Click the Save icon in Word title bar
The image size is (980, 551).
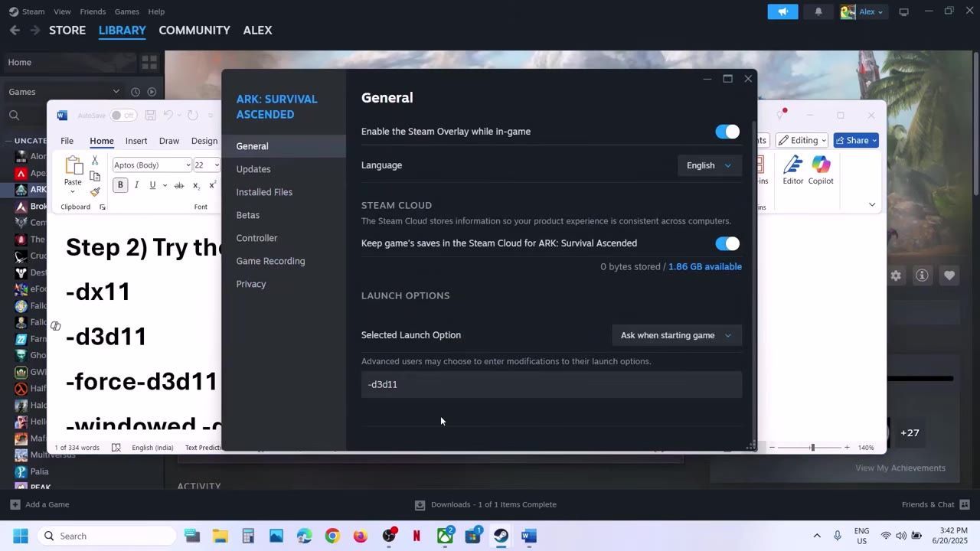[x=151, y=116]
